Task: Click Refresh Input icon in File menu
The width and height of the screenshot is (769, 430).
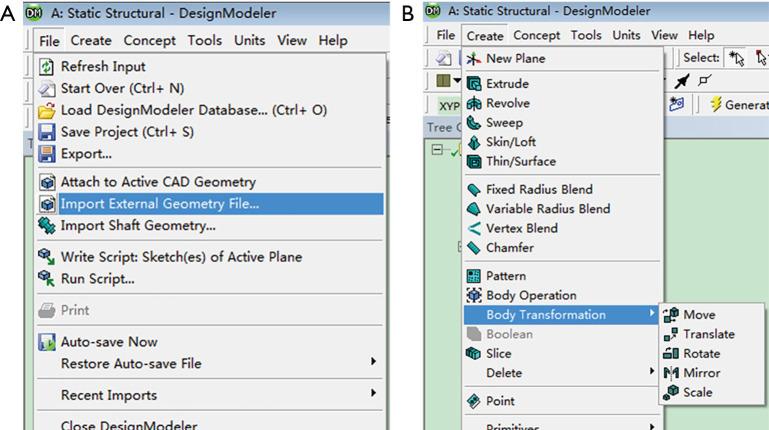Action: tap(47, 66)
